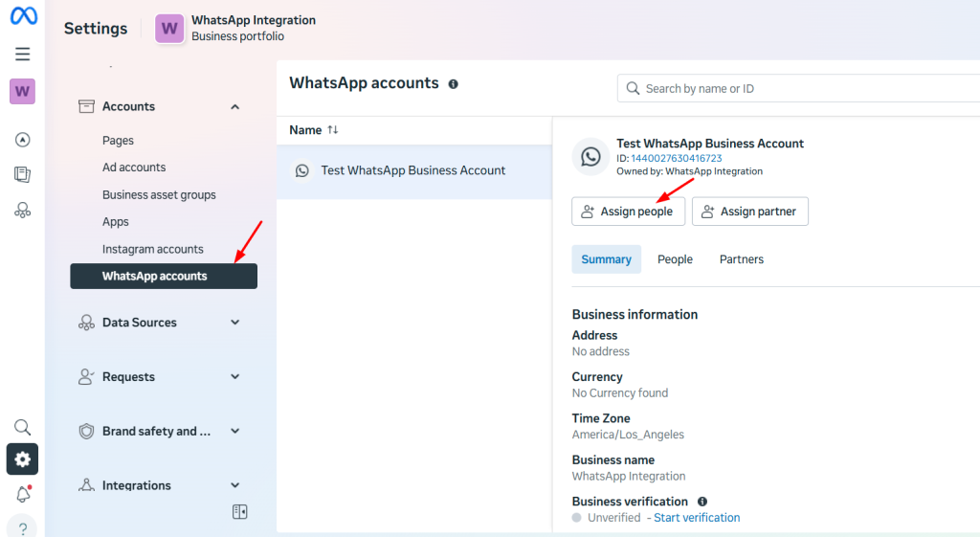Click the help question mark icon
The height and width of the screenshot is (537, 980).
click(23, 526)
